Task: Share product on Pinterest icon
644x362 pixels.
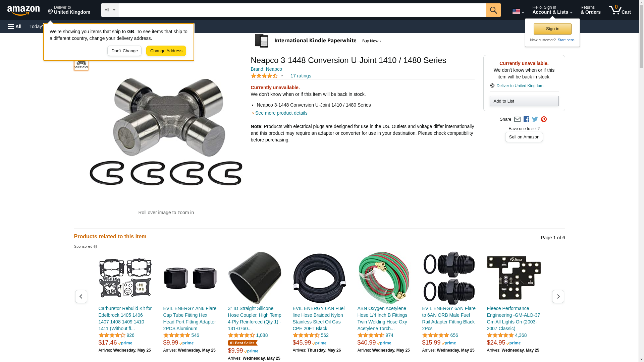Action: [x=544, y=119]
